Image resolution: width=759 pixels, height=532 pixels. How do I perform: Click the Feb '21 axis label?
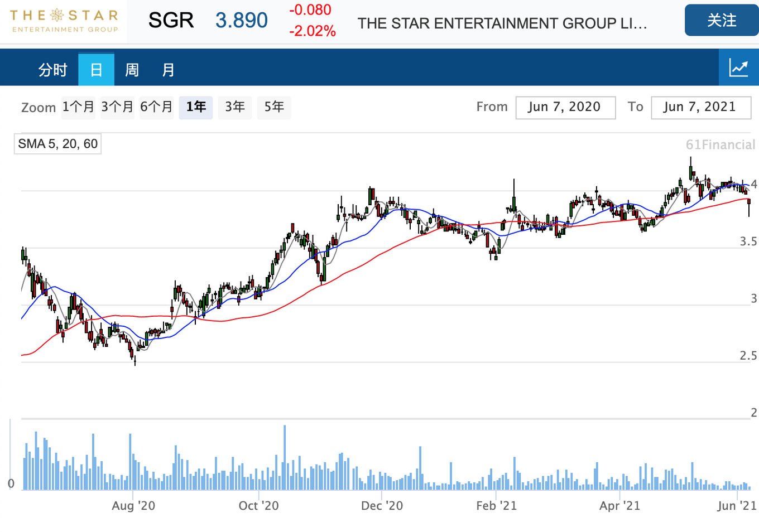[496, 506]
